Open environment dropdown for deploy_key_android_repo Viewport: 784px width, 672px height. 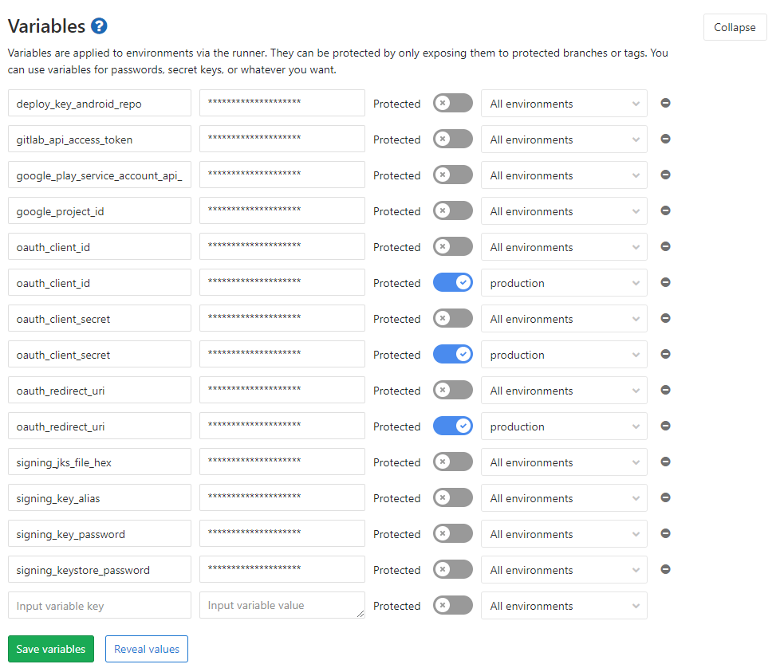click(x=564, y=104)
